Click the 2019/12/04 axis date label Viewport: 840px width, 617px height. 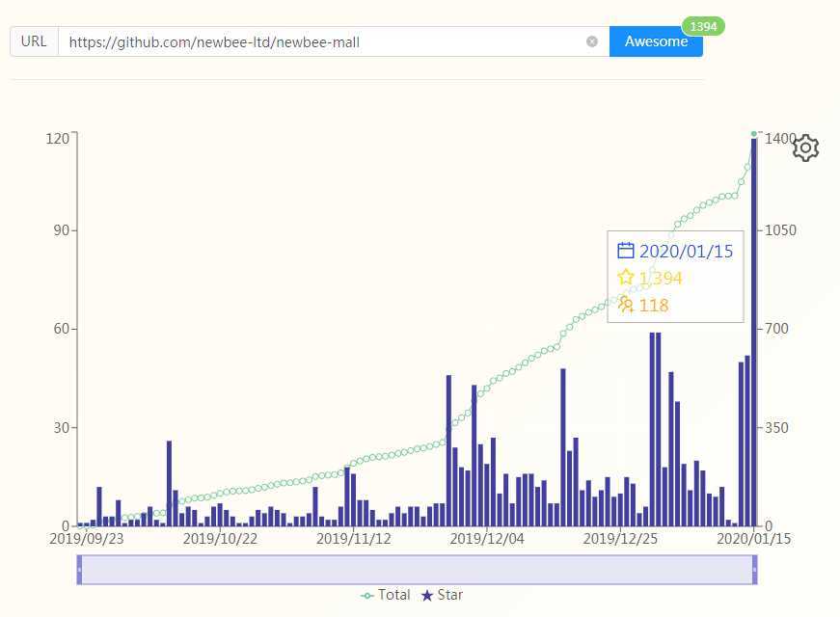486,539
